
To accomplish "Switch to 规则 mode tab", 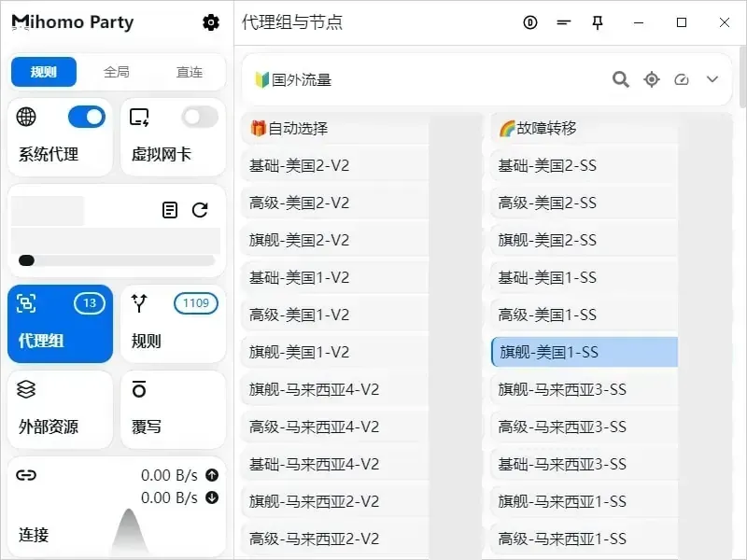I will pyautogui.click(x=44, y=72).
